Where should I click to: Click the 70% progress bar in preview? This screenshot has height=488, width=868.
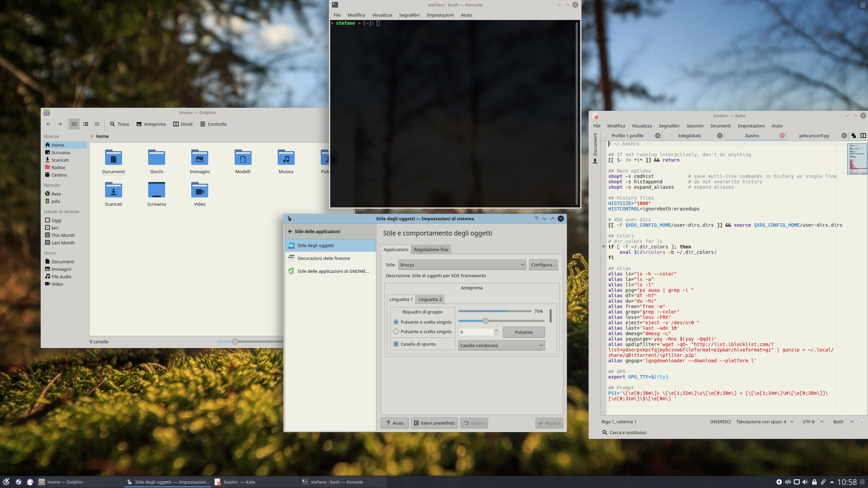coord(495,311)
